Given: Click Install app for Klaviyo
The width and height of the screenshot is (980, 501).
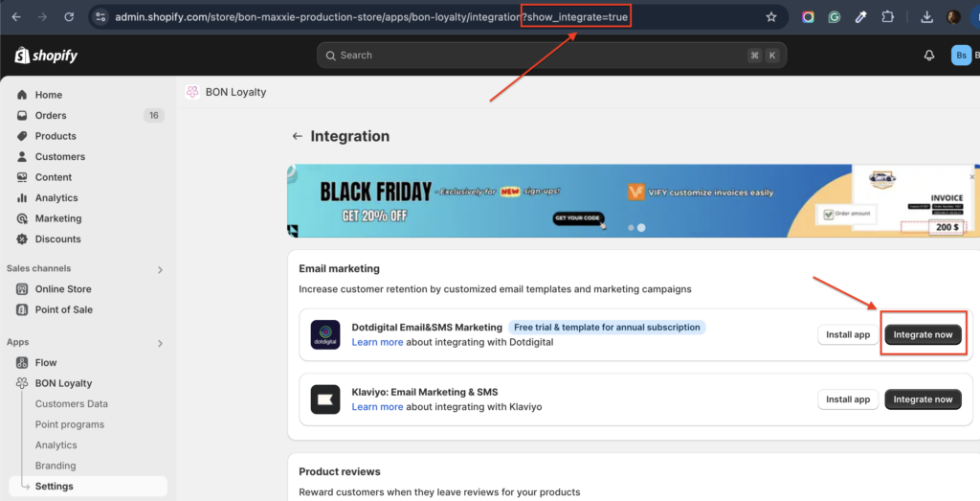Looking at the screenshot, I should 847,399.
